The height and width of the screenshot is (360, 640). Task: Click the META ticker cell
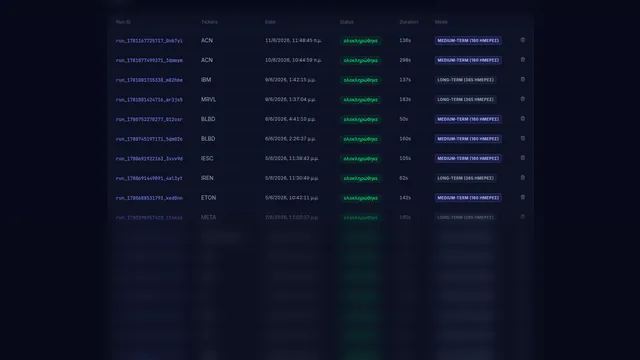coord(208,217)
